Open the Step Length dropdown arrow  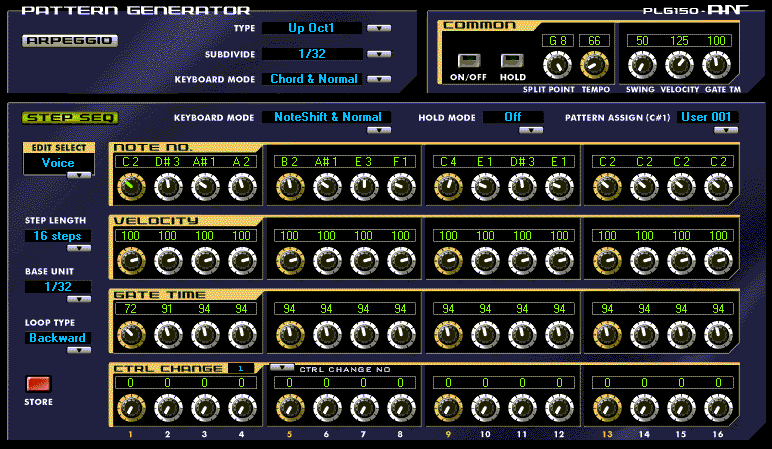79,248
